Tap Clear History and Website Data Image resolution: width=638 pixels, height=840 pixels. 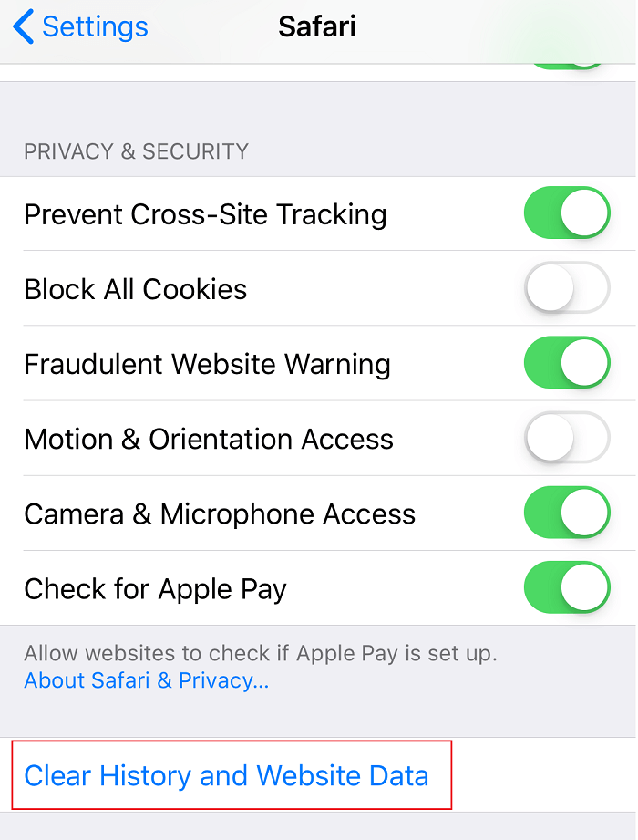[226, 775]
